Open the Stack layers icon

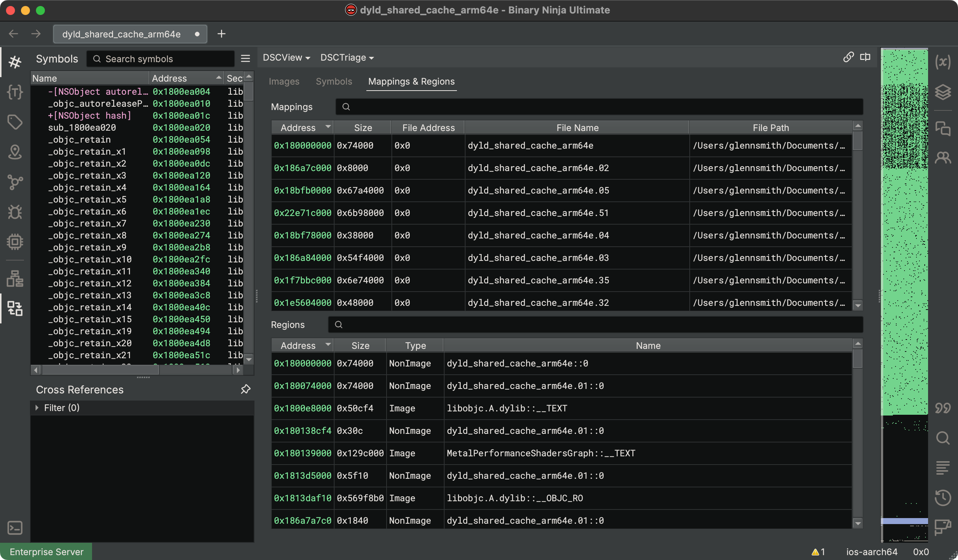(x=943, y=92)
